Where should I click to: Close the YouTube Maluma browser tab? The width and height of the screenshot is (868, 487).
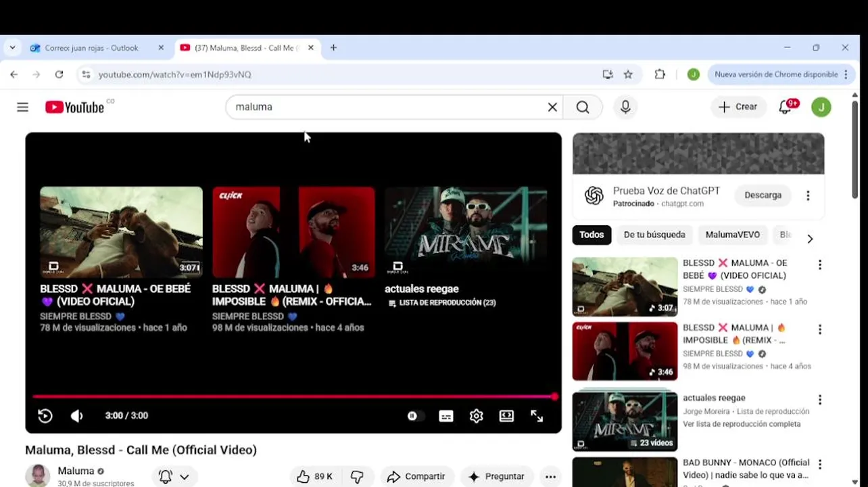click(311, 48)
